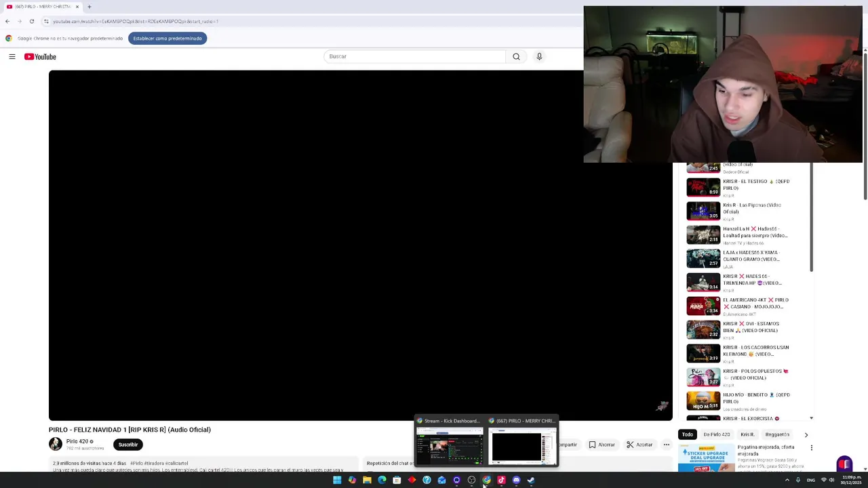Reload the page with refresh icon

31,21
